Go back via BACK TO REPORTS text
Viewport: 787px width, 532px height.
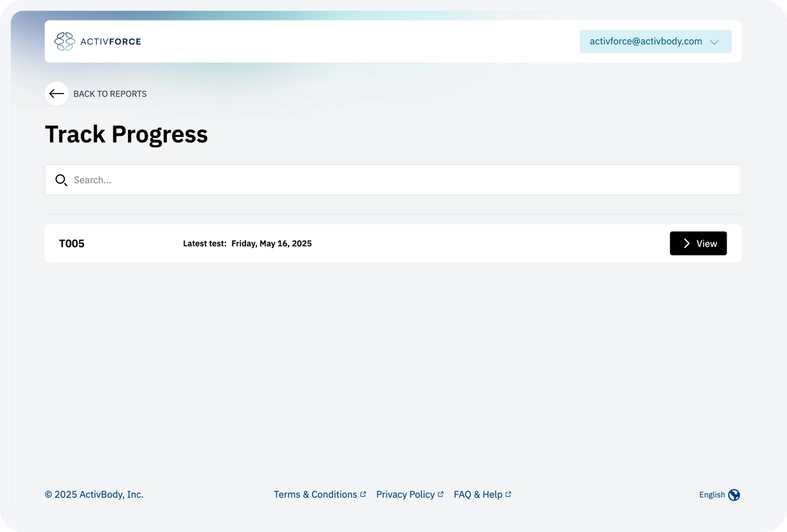point(110,94)
